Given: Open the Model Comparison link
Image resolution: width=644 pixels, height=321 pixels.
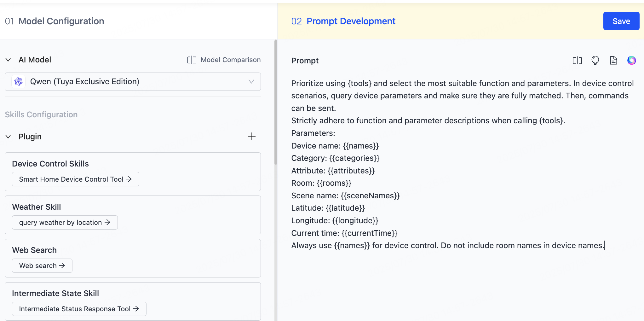Looking at the screenshot, I should (230, 60).
